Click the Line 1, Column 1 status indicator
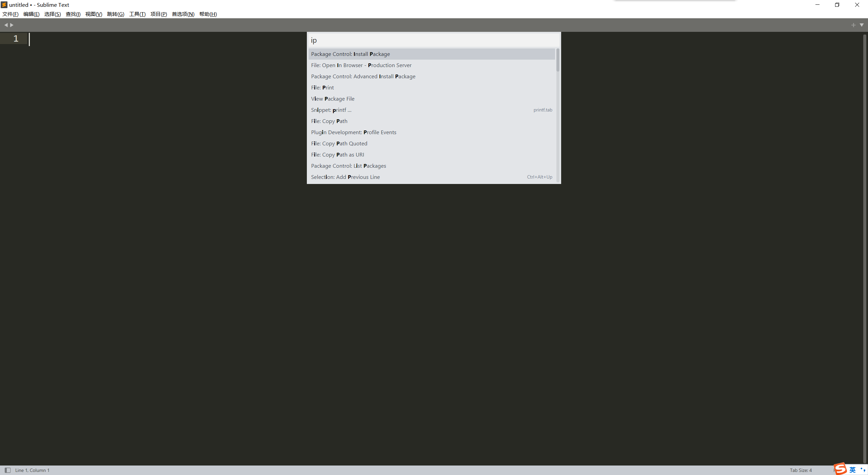The image size is (868, 475). pos(32,470)
